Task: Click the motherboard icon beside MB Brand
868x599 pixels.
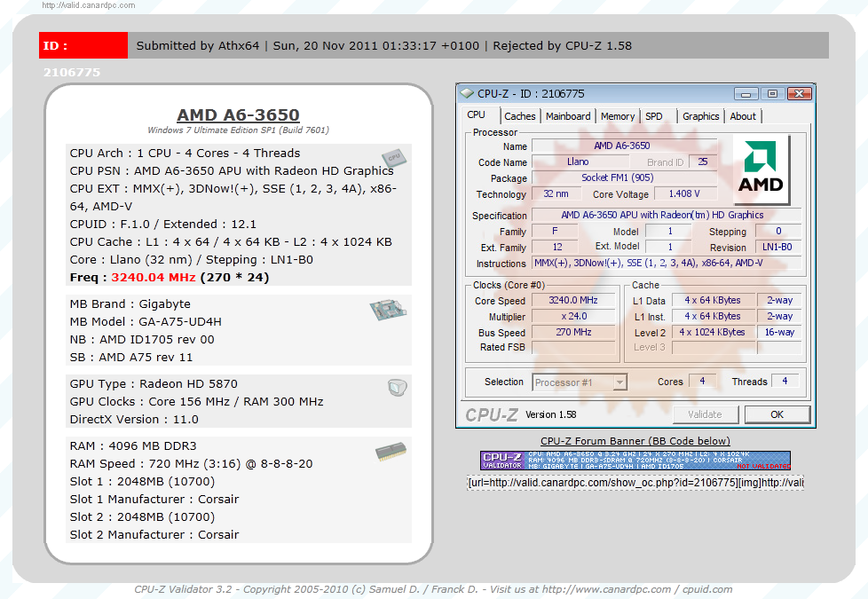Action: tap(388, 309)
